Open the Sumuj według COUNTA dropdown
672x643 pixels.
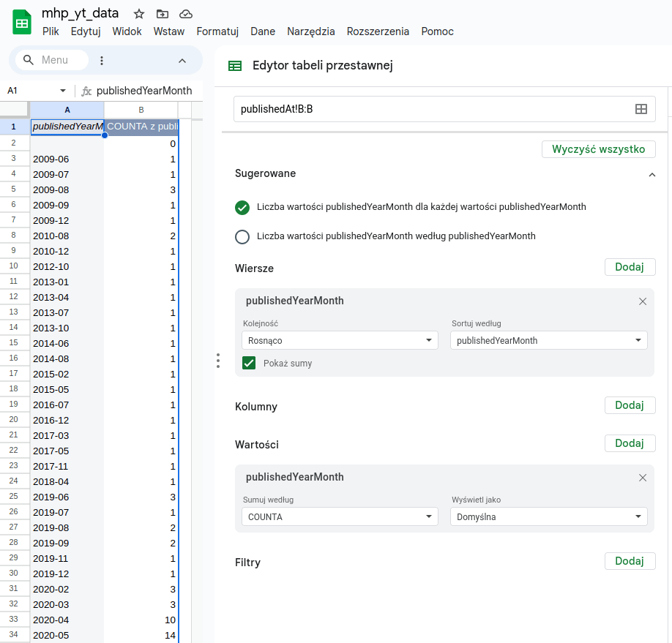(x=340, y=516)
